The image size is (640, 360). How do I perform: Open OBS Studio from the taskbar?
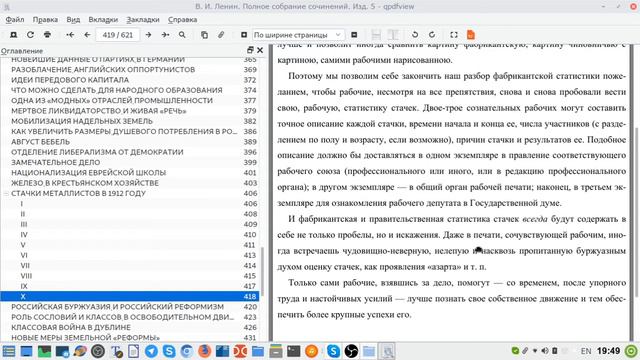pos(351,351)
